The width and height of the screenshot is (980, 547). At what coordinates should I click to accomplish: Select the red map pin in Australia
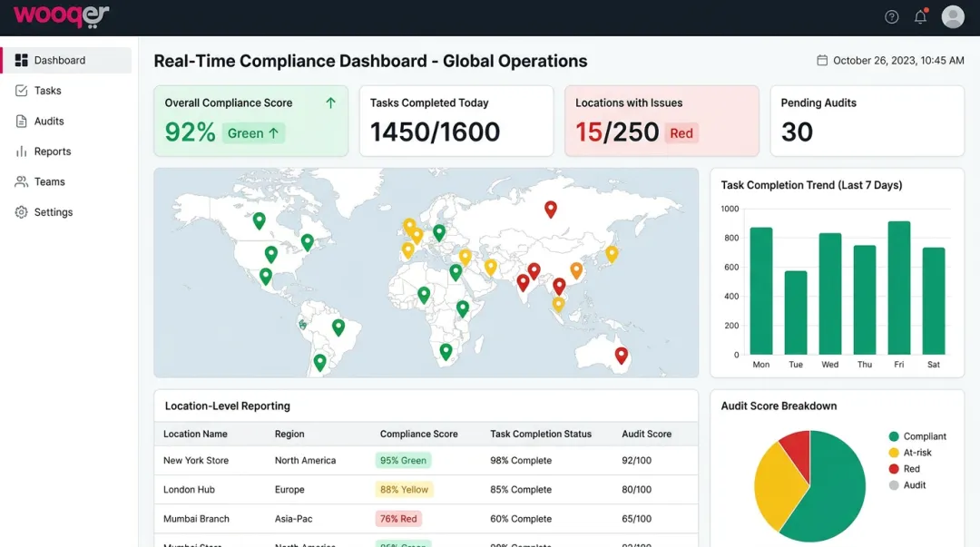[x=622, y=355]
